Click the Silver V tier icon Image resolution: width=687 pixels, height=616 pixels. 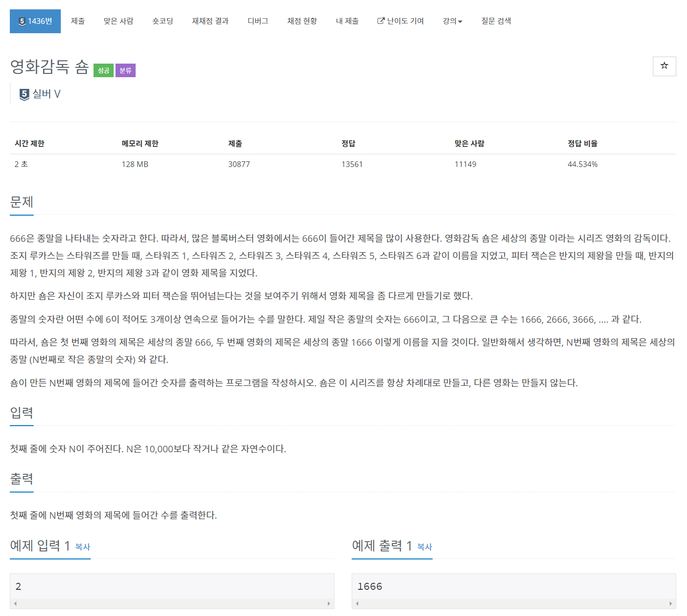click(24, 94)
